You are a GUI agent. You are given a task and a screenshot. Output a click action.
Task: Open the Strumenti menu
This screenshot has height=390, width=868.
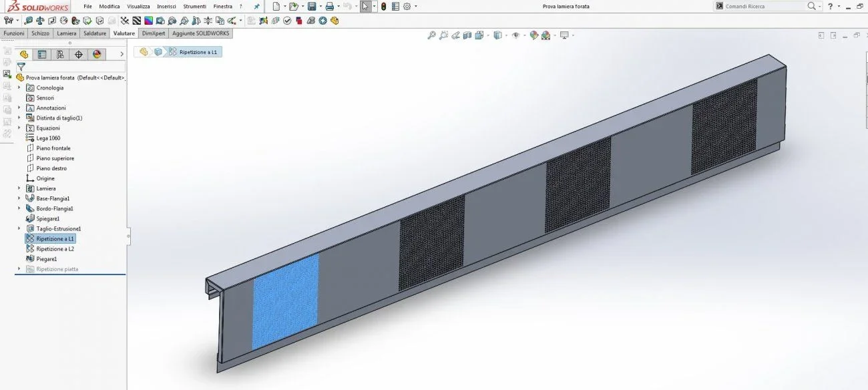pos(195,6)
